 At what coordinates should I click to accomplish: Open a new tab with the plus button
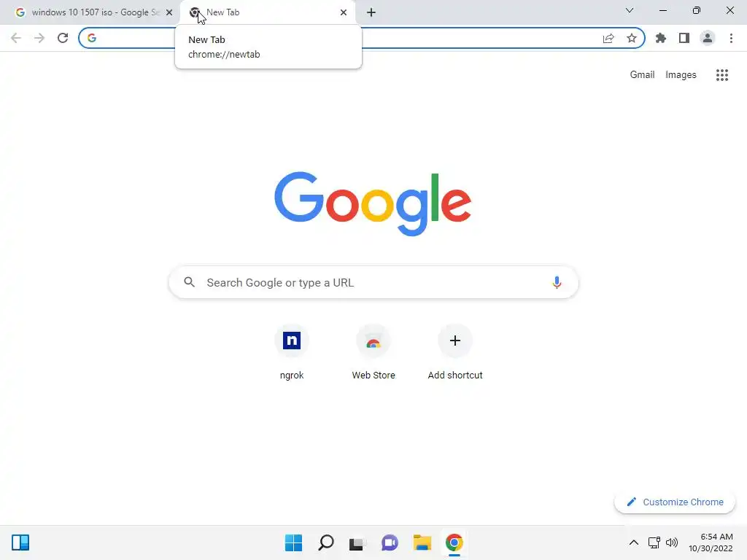pyautogui.click(x=371, y=12)
